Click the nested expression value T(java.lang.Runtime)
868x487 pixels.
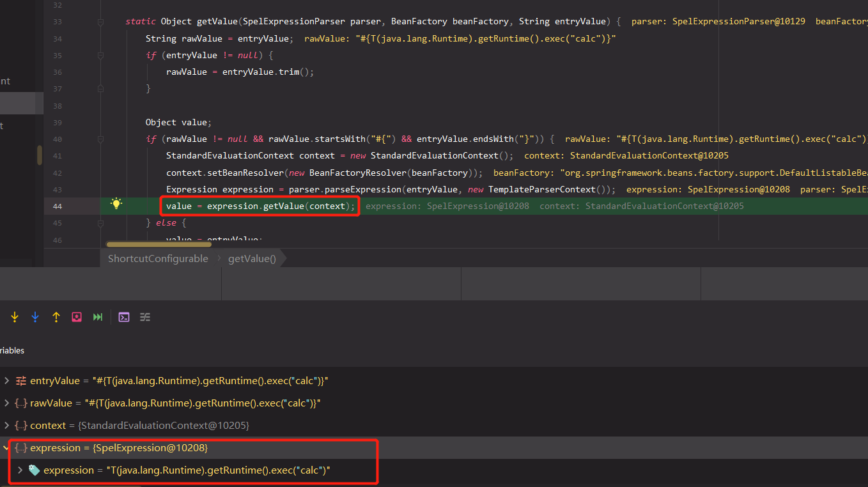[218, 470]
